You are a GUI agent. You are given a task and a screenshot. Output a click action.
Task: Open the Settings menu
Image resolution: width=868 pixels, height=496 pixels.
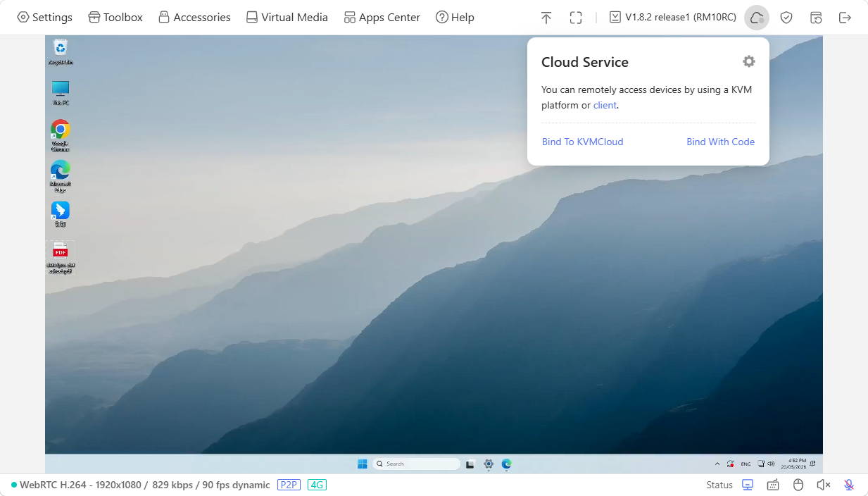(x=44, y=17)
